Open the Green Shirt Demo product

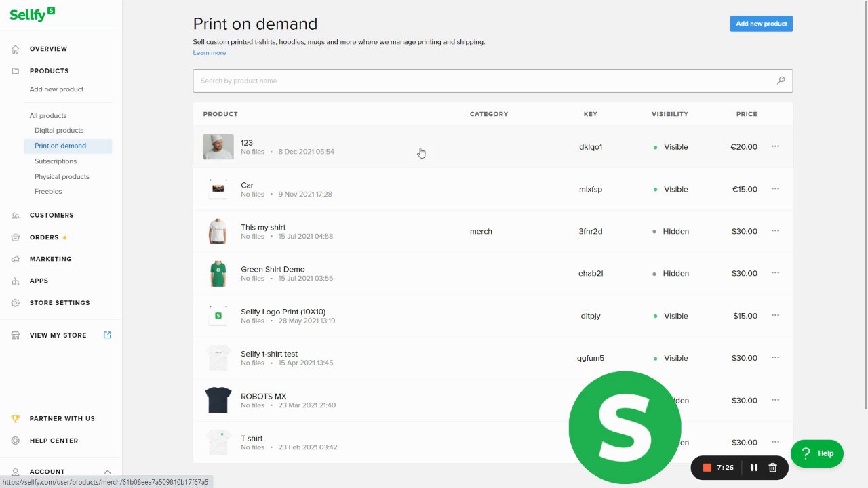(x=273, y=269)
